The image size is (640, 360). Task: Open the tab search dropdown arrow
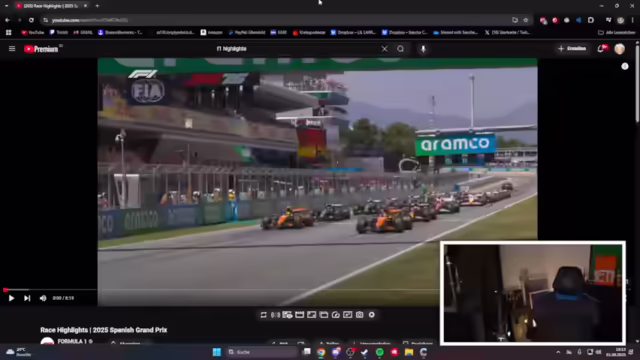click(x=7, y=6)
